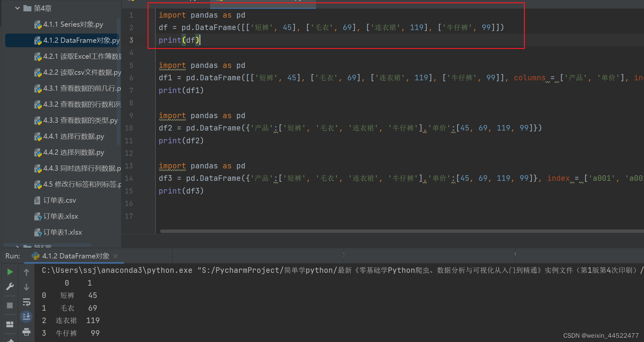Click the df2 assignment on line 10
This screenshot has width=644, height=342.
[350, 128]
